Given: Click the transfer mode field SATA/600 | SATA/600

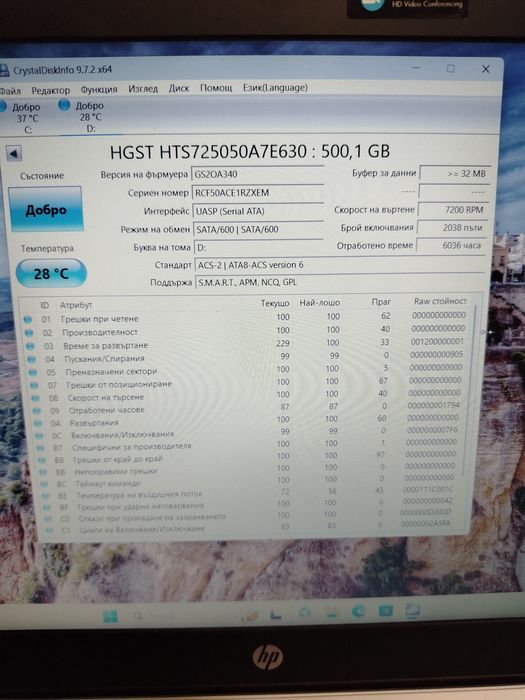Looking at the screenshot, I should (258, 229).
